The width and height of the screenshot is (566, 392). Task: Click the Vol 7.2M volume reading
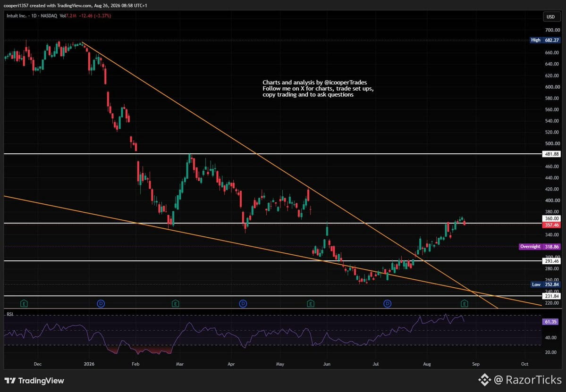pos(68,16)
